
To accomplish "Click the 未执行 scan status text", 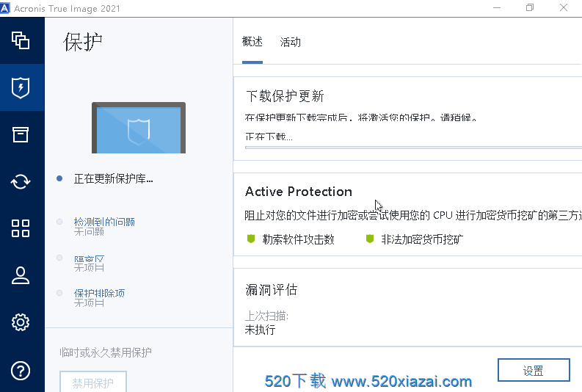I will pyautogui.click(x=261, y=330).
